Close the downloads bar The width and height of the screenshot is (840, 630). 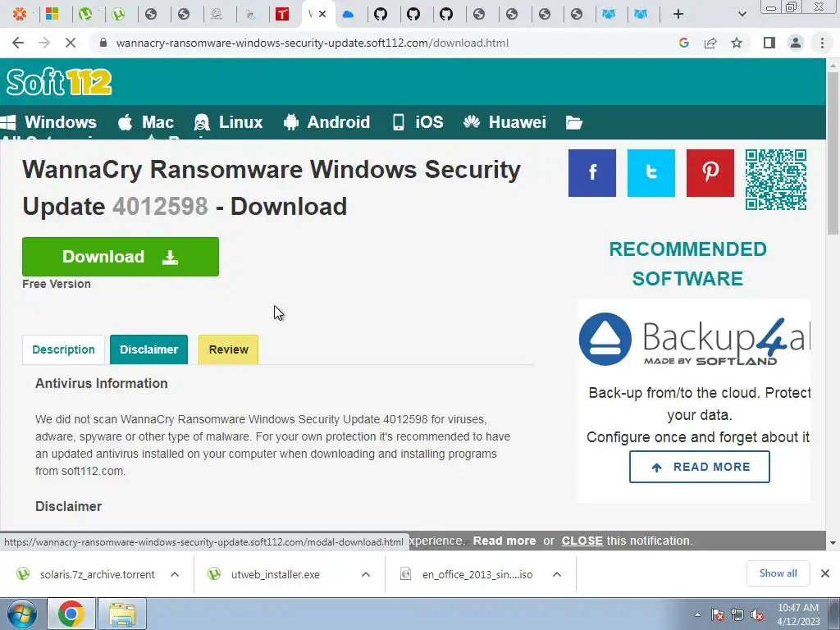[825, 573]
